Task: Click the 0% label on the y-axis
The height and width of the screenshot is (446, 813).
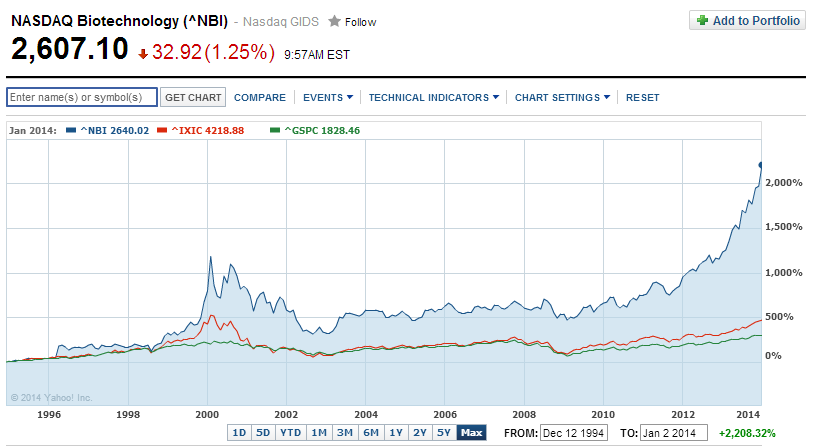Action: tap(773, 356)
